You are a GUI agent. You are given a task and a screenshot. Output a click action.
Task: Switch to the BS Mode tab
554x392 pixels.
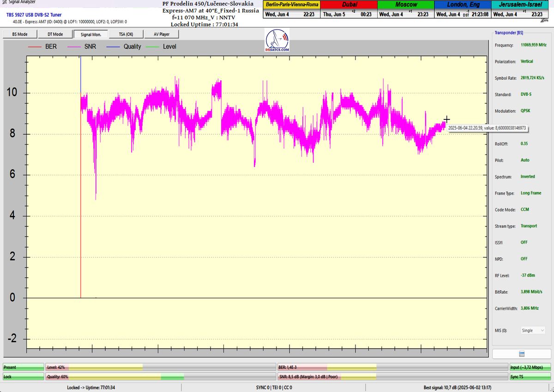coord(19,34)
